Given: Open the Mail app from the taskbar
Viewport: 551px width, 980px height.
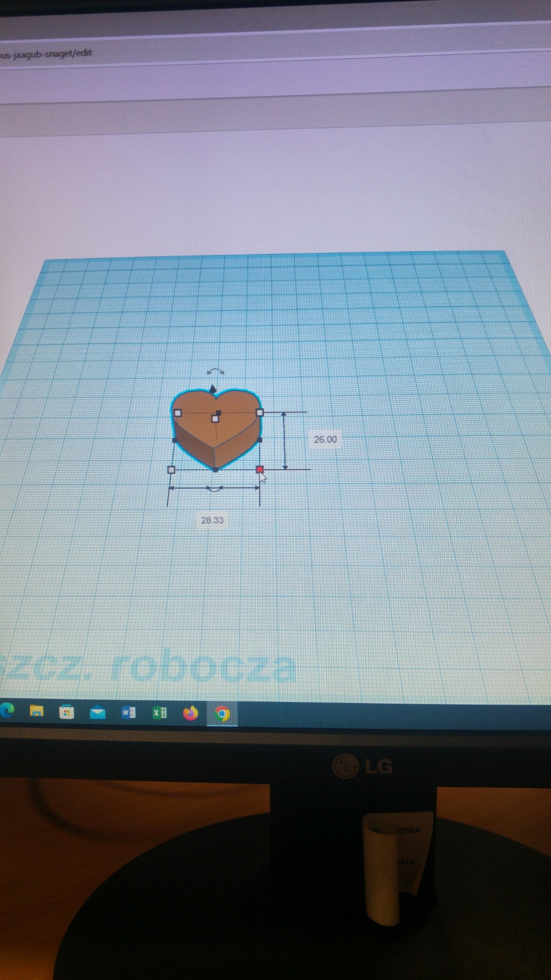Looking at the screenshot, I should point(97,712).
